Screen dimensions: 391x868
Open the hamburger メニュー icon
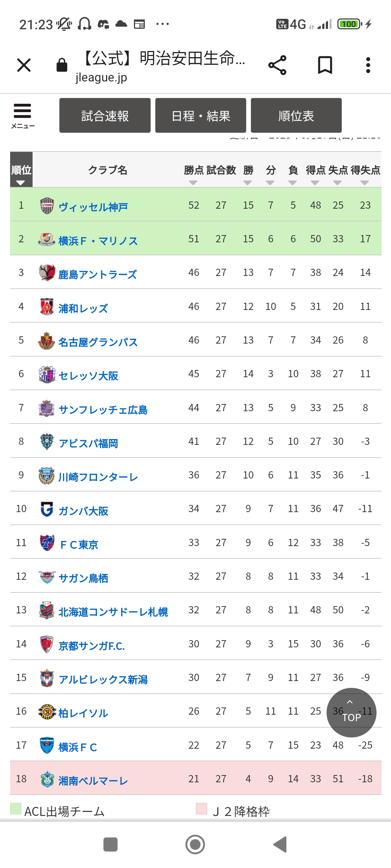click(x=22, y=115)
